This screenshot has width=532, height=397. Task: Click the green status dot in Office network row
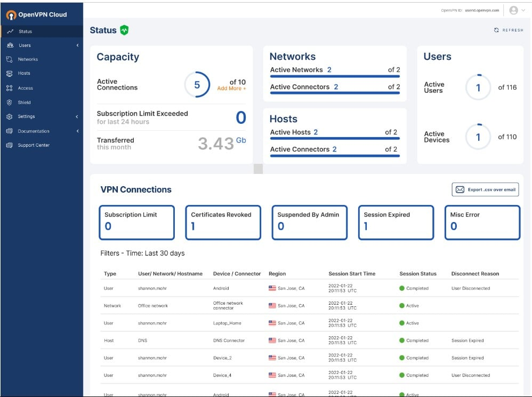[x=402, y=306]
